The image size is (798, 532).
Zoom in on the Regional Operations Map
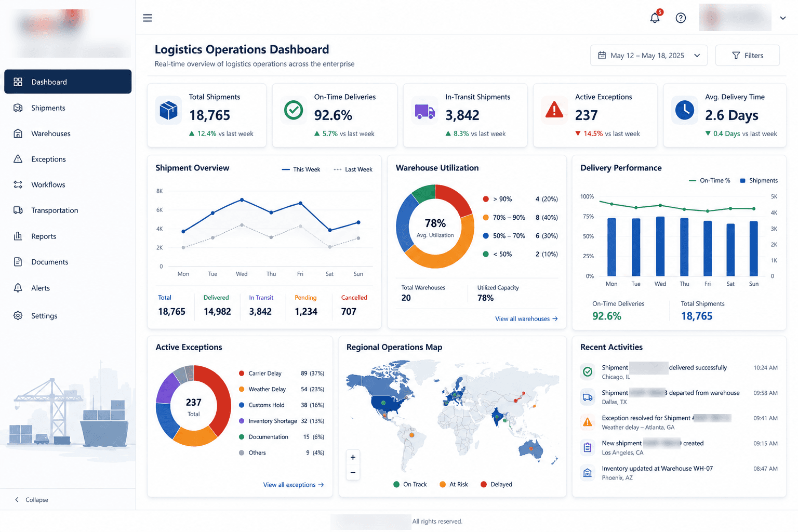pyautogui.click(x=353, y=457)
